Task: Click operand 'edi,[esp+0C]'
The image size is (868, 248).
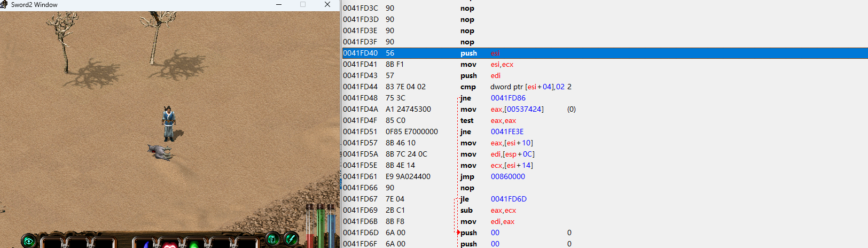Action: tap(513, 154)
